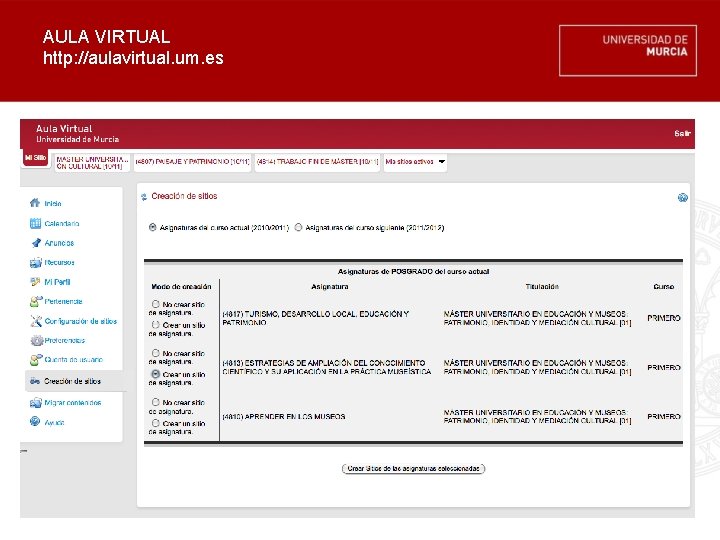Click the Migrar contenidos icon
Viewport: 720px width, 540px height.
(36, 403)
